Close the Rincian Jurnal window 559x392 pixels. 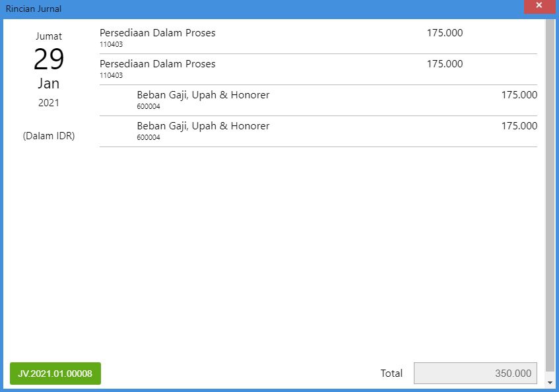(539, 7)
